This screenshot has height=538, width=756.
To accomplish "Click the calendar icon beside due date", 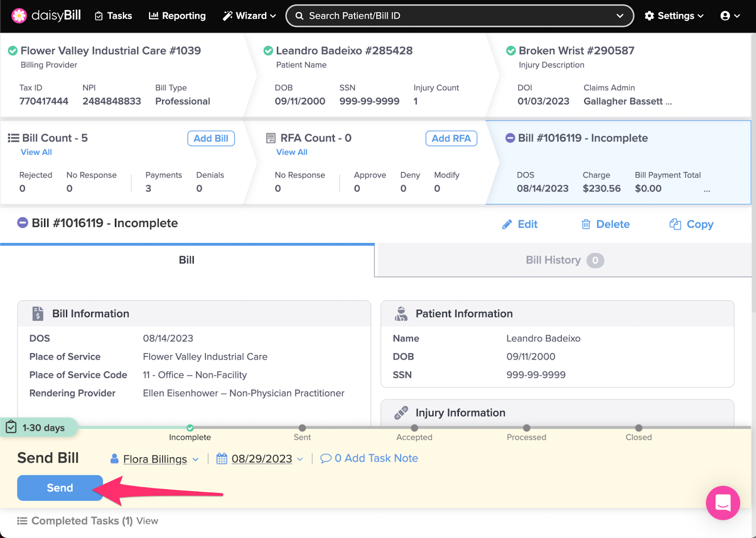I will point(222,459).
